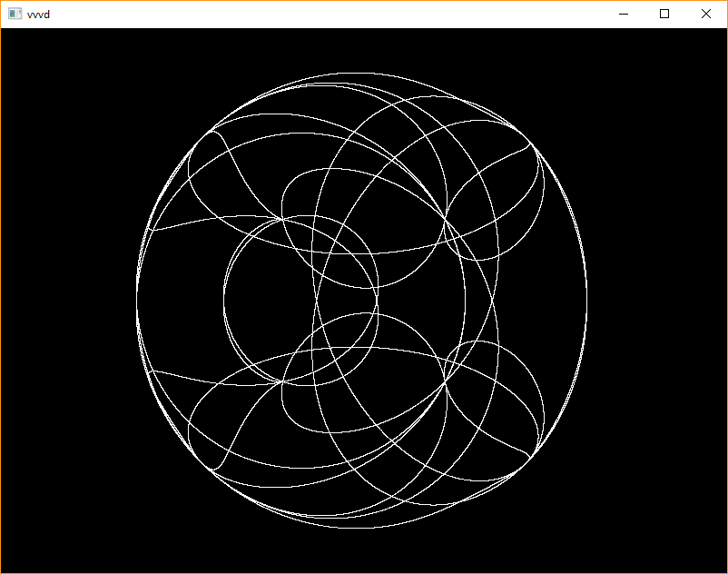Screen dimensions: 728x574
Task: Click the left edge of the small inner circle
Action: [x=223, y=298]
